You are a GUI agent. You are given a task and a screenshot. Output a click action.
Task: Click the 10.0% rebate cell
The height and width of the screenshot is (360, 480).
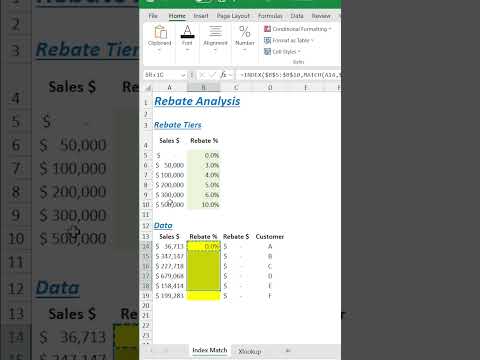[204, 205]
